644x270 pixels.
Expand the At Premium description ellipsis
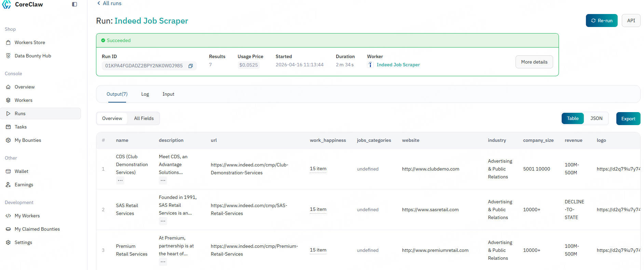[163, 262]
